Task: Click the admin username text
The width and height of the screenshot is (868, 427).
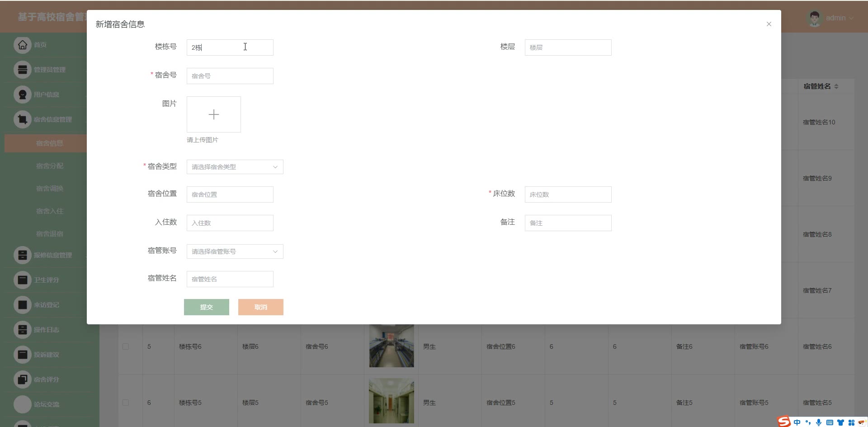Action: click(836, 18)
